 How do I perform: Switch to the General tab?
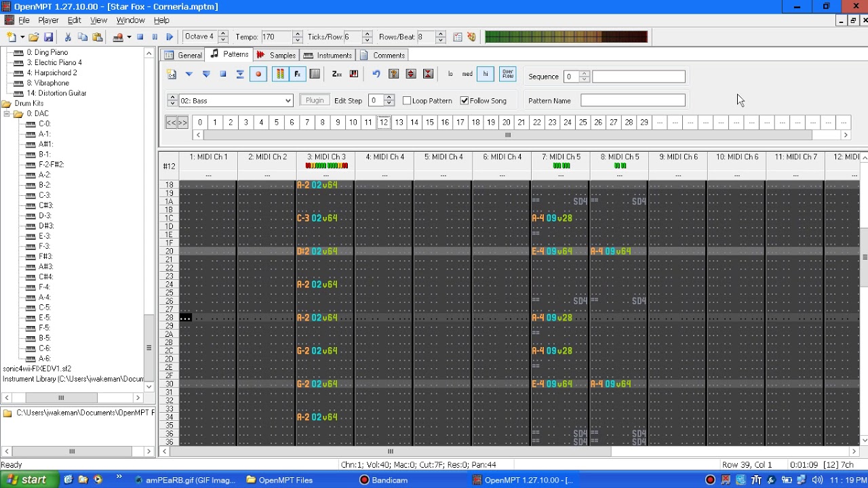click(x=184, y=55)
